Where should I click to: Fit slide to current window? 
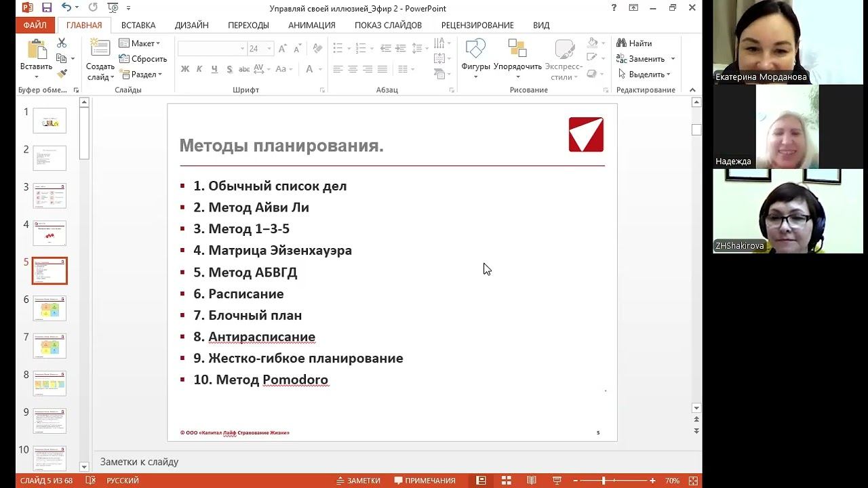[692, 481]
